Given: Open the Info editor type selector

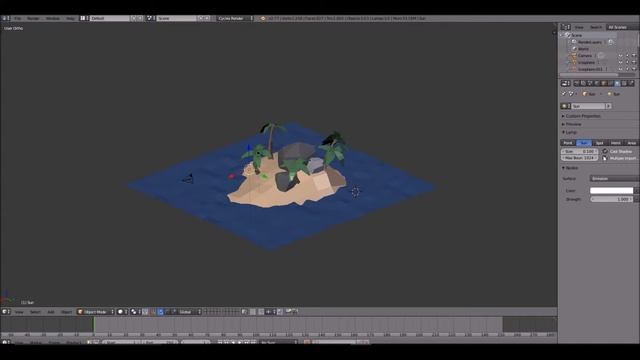Looking at the screenshot, I should pyautogui.click(x=6, y=18).
